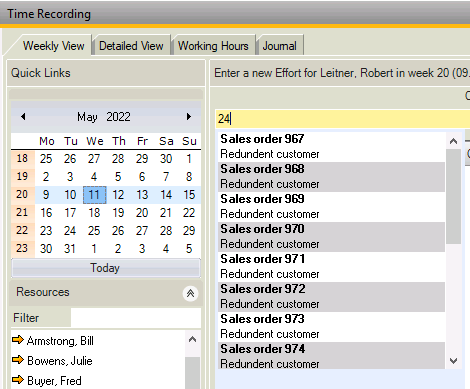Select May 15 in the calendar

pyautogui.click(x=189, y=195)
